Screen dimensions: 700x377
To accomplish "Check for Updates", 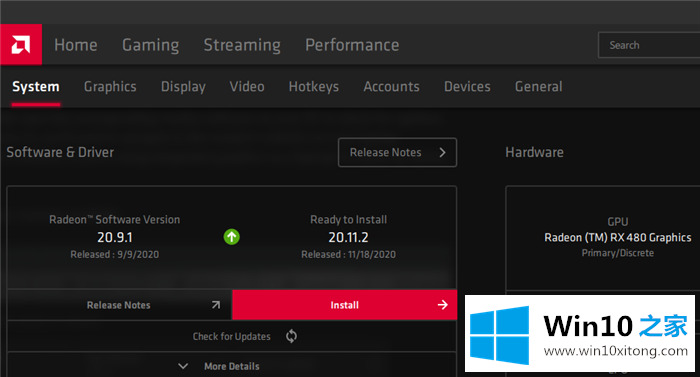I will [232, 336].
